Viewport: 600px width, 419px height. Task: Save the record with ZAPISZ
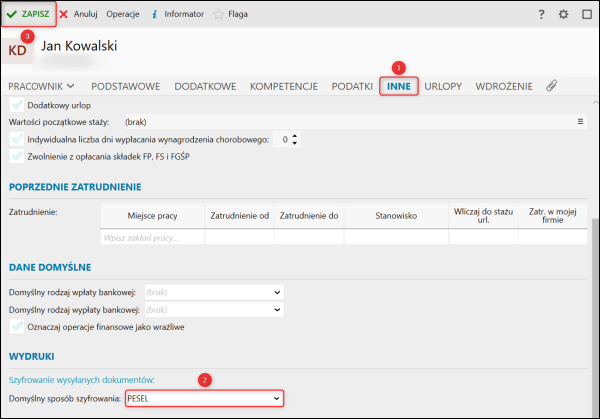pyautogui.click(x=29, y=14)
